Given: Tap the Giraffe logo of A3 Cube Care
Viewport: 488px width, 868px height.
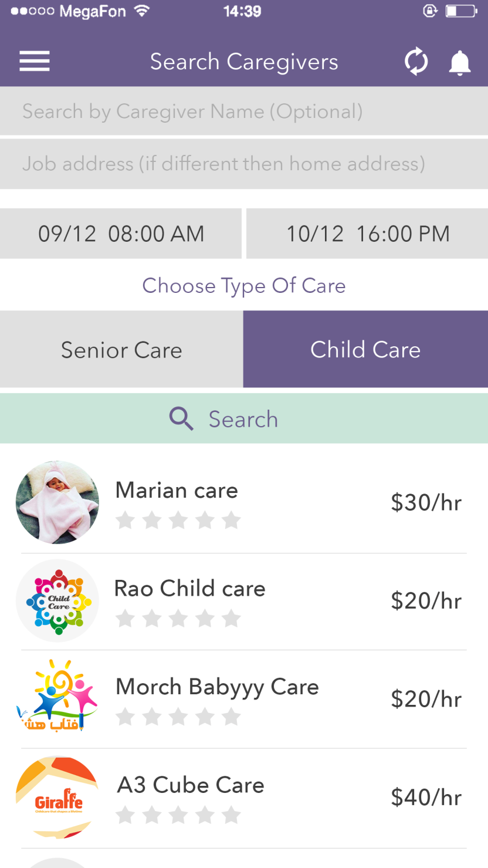Looking at the screenshot, I should click(57, 798).
